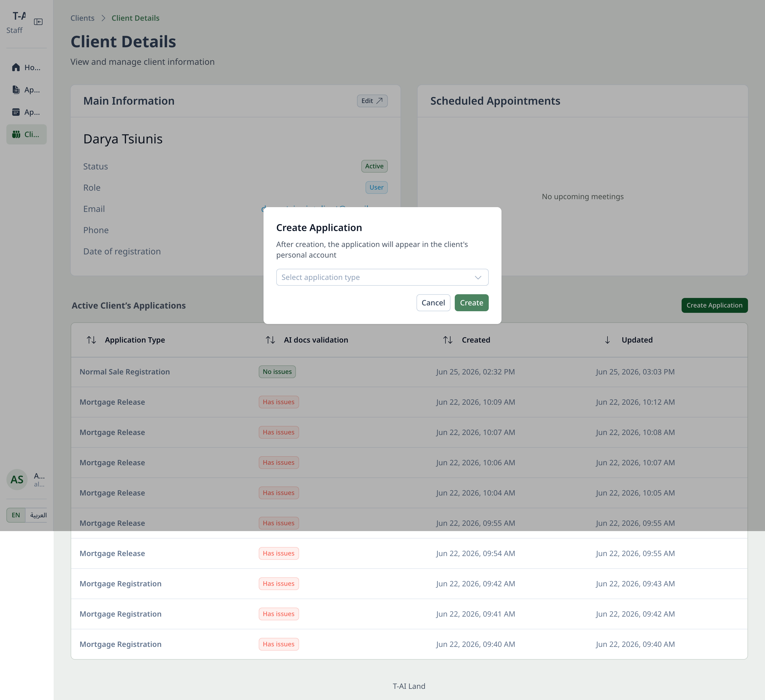Open the Clients sidebar item
Viewport: 765px width, 700px height.
[x=26, y=134]
